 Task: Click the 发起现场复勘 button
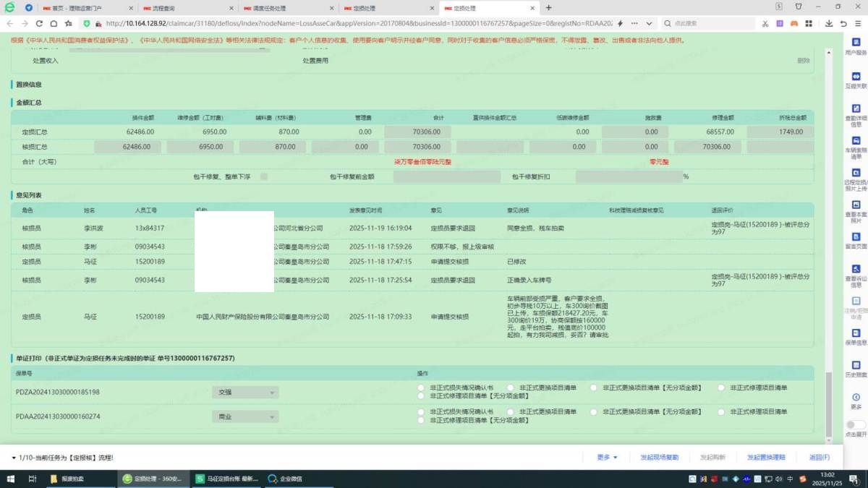click(x=659, y=457)
